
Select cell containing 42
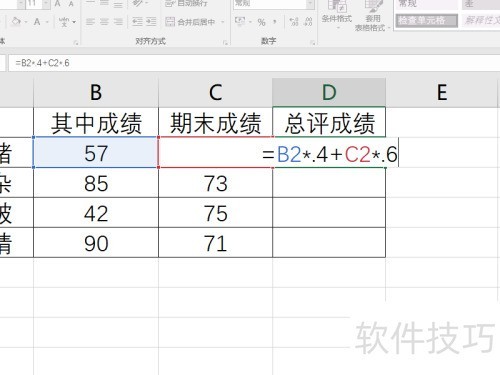(96, 213)
